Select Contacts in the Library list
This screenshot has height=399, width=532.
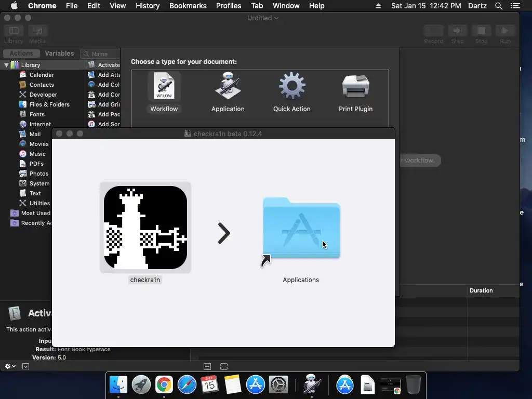42,85
